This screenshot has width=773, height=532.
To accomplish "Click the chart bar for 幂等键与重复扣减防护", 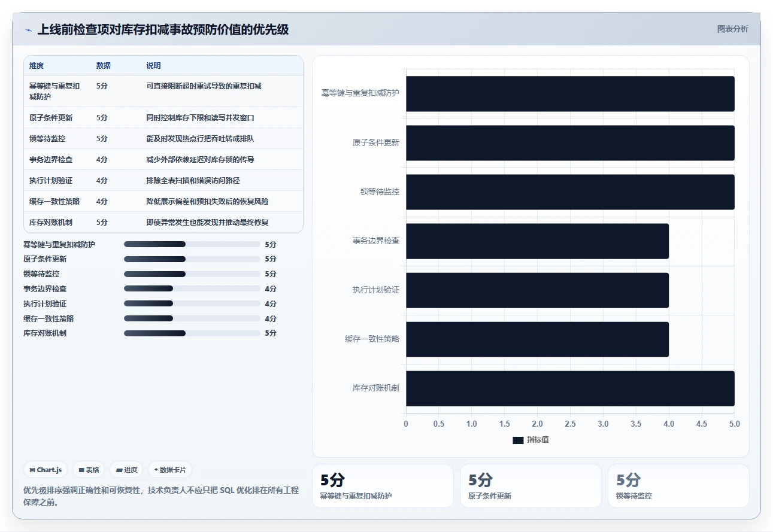I will pyautogui.click(x=570, y=93).
